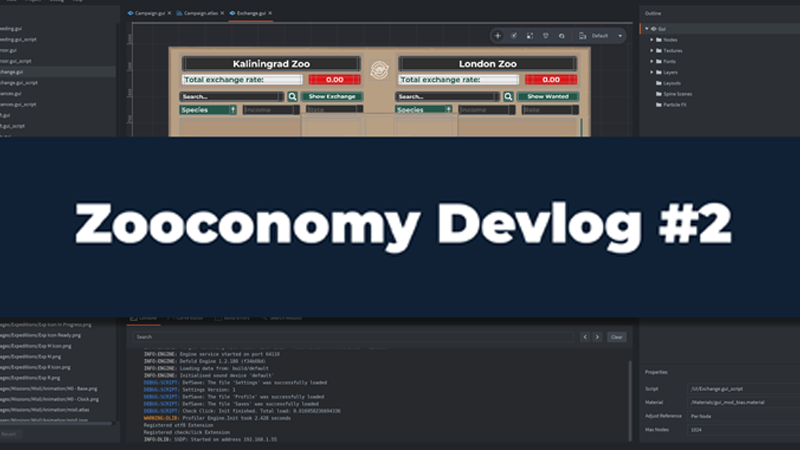
Task: Close the Campaign.gui tab
Action: tap(170, 13)
